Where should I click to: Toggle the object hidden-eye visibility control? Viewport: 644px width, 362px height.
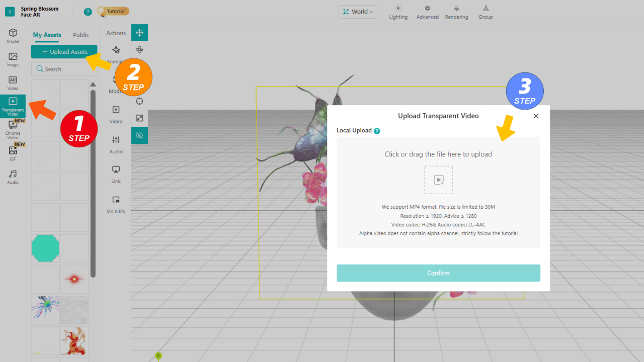pyautogui.click(x=139, y=135)
